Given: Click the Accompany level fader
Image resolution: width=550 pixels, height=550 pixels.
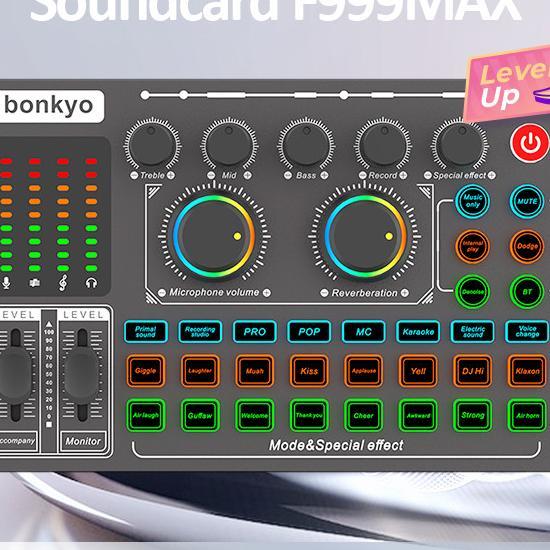Looking at the screenshot, I should click(15, 375).
